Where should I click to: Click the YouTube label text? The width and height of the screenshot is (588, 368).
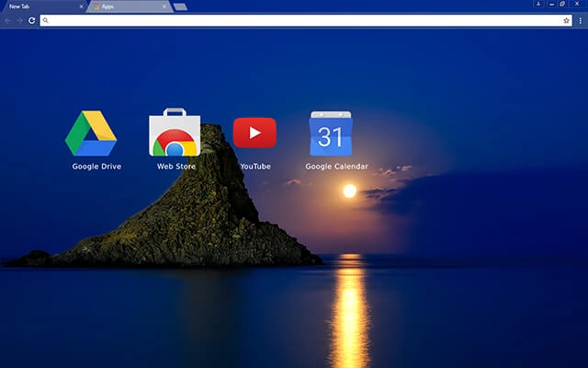[255, 167]
